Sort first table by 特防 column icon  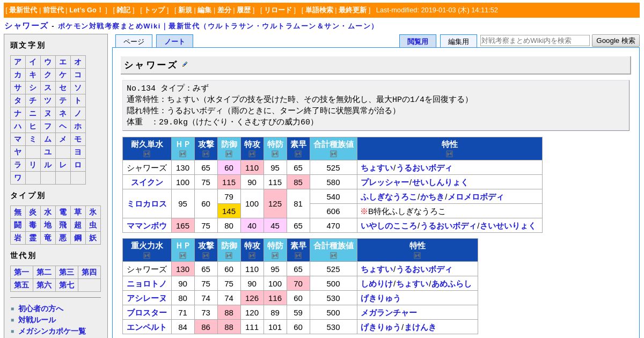point(275,154)
